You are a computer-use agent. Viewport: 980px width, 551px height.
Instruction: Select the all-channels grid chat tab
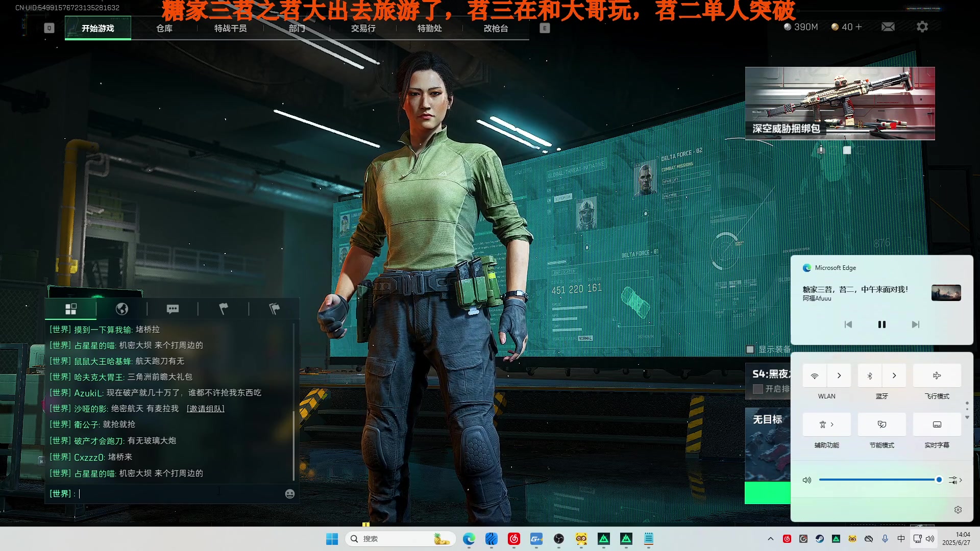click(x=71, y=309)
